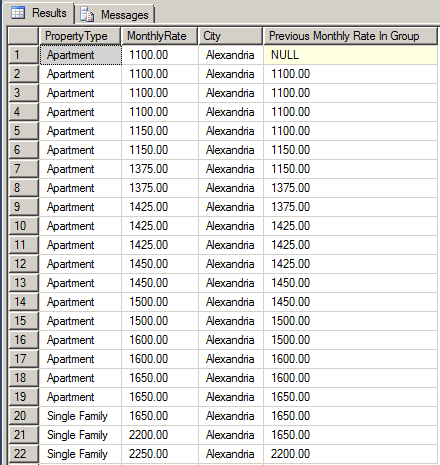Click MonthlyRate 1600.00 in row 16
The image size is (440, 465).
(160, 340)
